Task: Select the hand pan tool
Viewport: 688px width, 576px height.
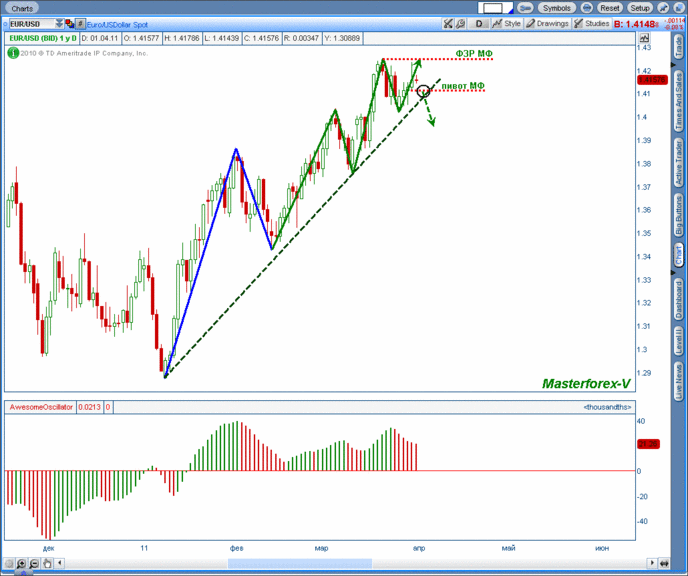Action: 47,563
